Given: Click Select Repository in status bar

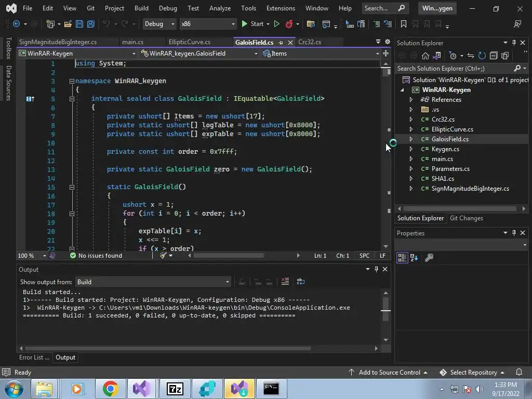Looking at the screenshot, I should pyautogui.click(x=472, y=372).
